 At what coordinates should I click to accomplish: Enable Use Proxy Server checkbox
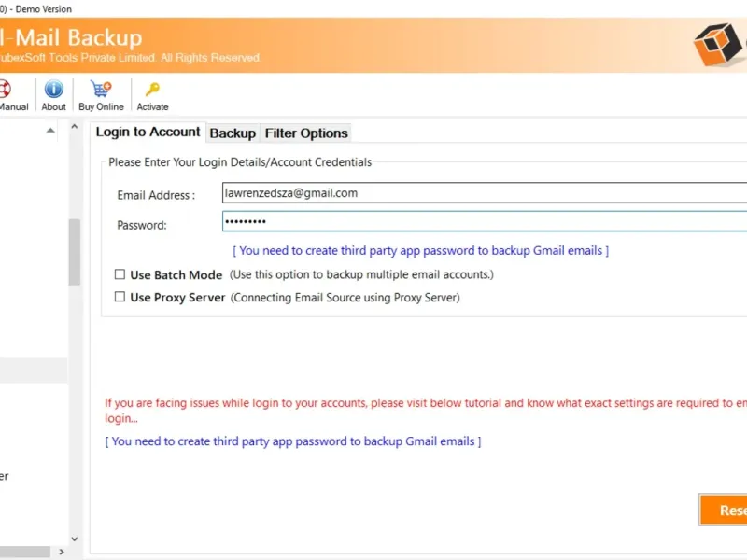point(120,297)
